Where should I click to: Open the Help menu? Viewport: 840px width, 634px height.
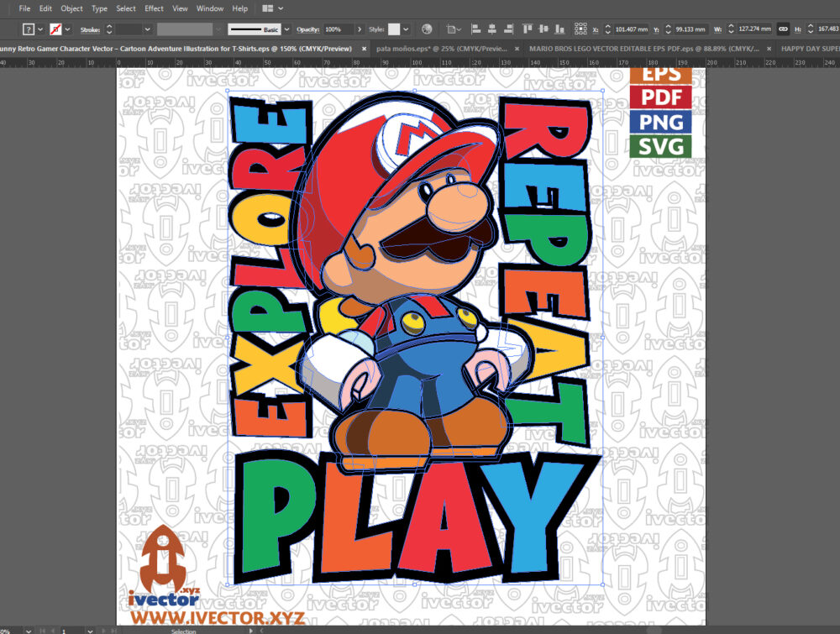(240, 8)
